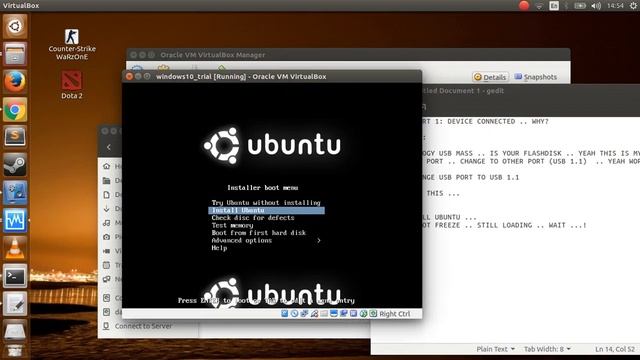Image resolution: width=640 pixels, height=360 pixels.
Task: Launch Steam from the launcher
Action: click(x=15, y=165)
